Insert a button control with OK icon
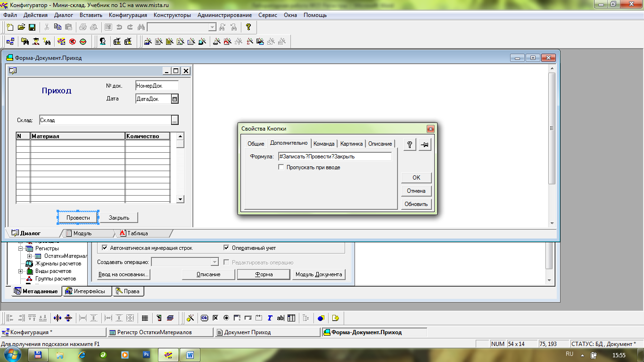This screenshot has height=362, width=644. (205, 318)
